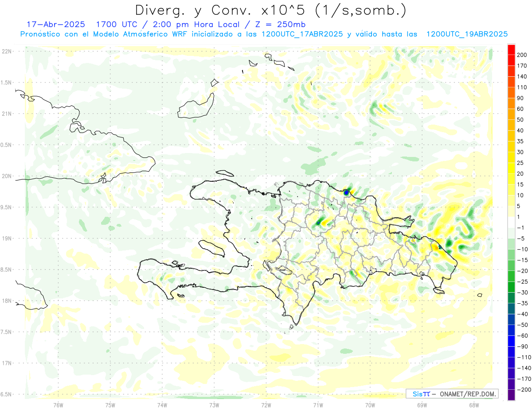Click the '200' color bar label
The image size is (532, 411).
pyautogui.click(x=522, y=55)
